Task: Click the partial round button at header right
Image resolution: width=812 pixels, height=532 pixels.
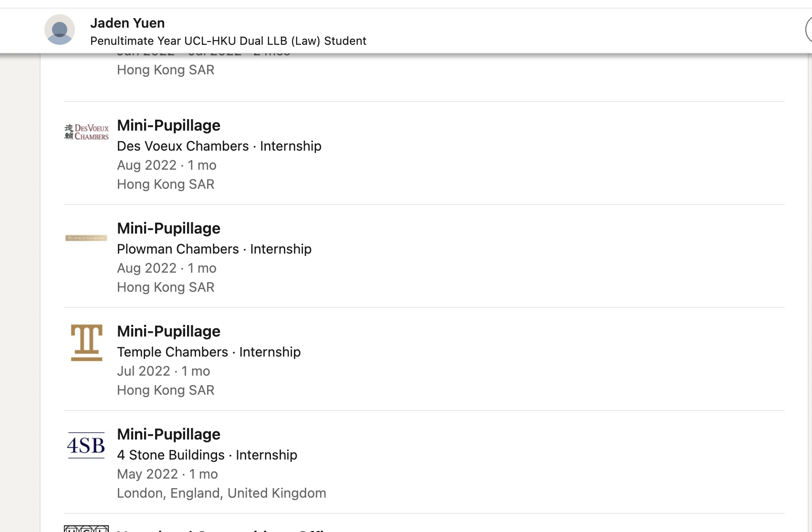Action: click(808, 30)
